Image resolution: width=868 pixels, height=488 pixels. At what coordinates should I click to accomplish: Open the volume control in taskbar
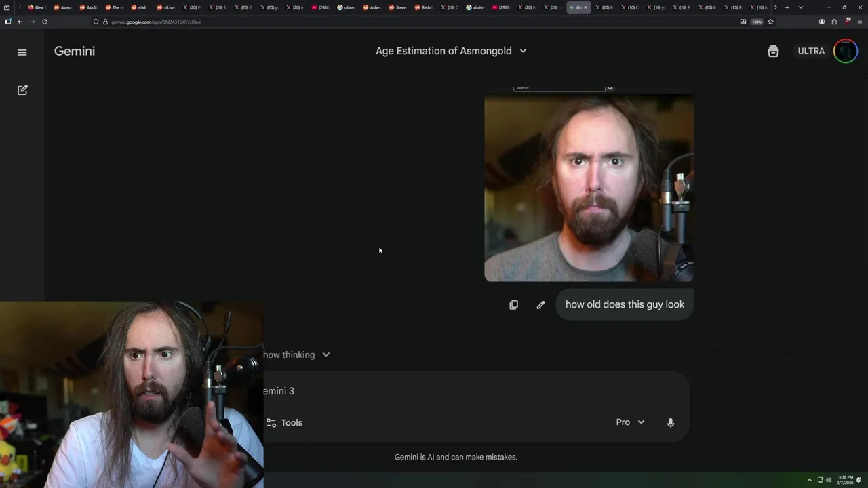click(829, 480)
